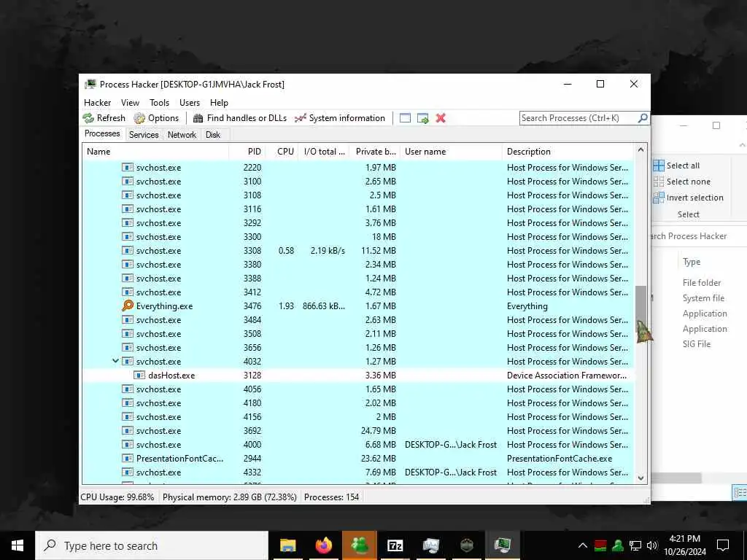Click Select none in Explorer window
The width and height of the screenshot is (747, 560).
tap(682, 182)
